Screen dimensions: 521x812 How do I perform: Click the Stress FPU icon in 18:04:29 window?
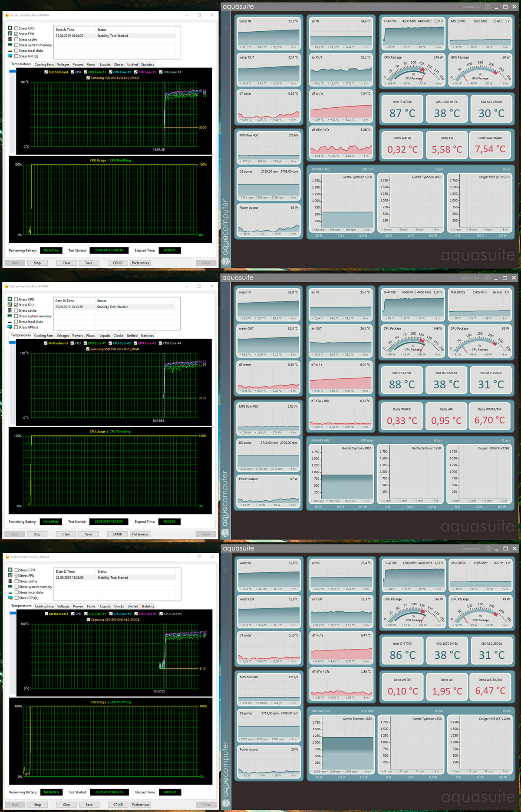(10, 34)
